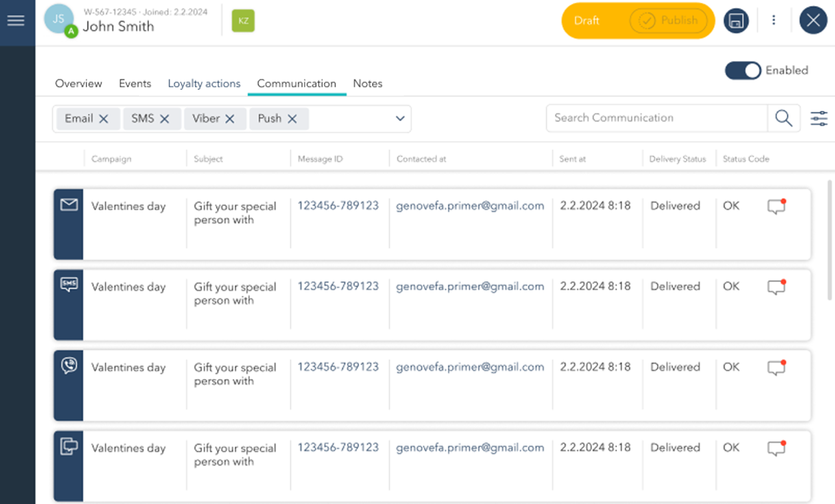Open the comment icon on the SMS row
835x504 pixels.
pos(776,287)
